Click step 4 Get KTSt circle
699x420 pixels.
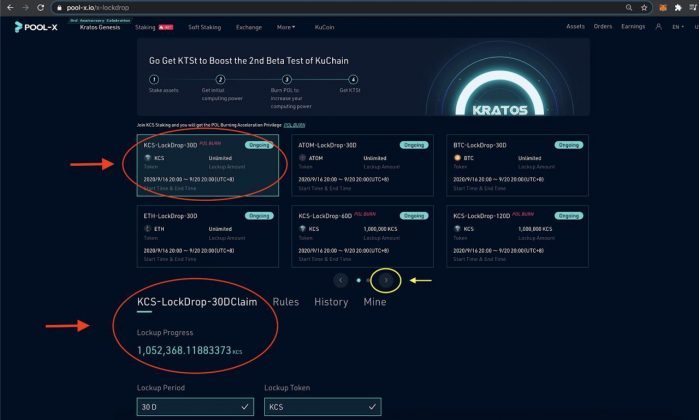353,79
